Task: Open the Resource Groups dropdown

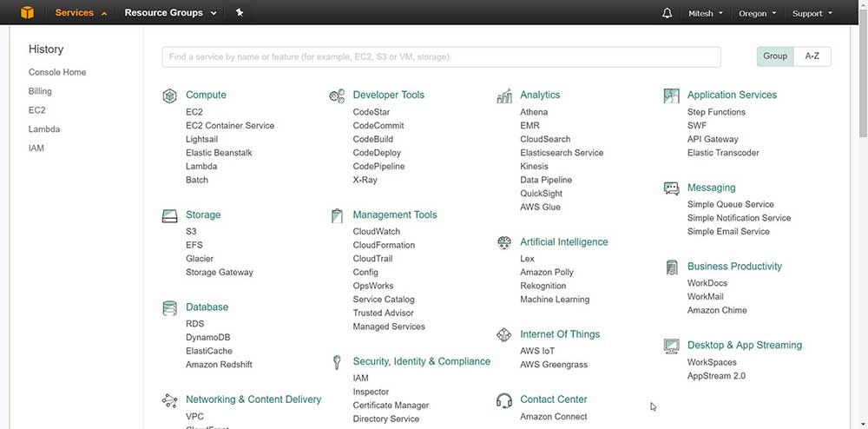Action: click(170, 13)
